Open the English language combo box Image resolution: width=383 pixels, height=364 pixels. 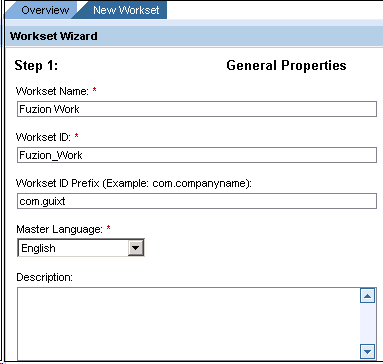click(81, 248)
